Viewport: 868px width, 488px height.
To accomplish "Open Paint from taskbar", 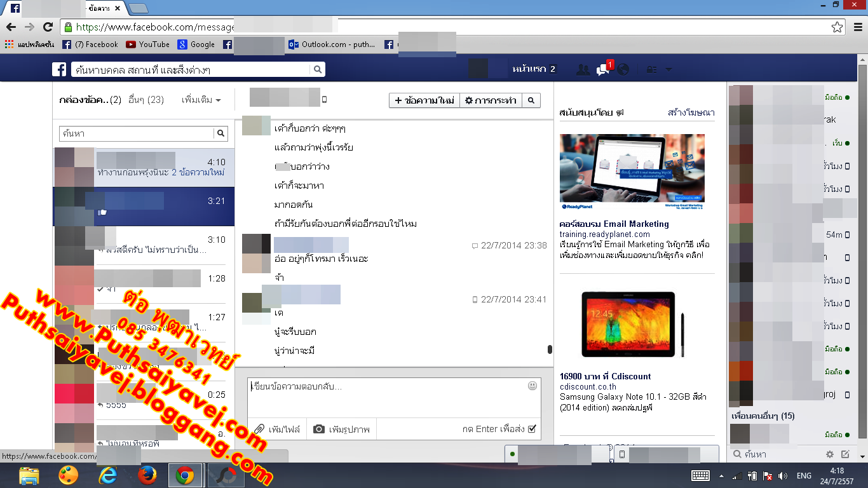I will click(x=68, y=475).
